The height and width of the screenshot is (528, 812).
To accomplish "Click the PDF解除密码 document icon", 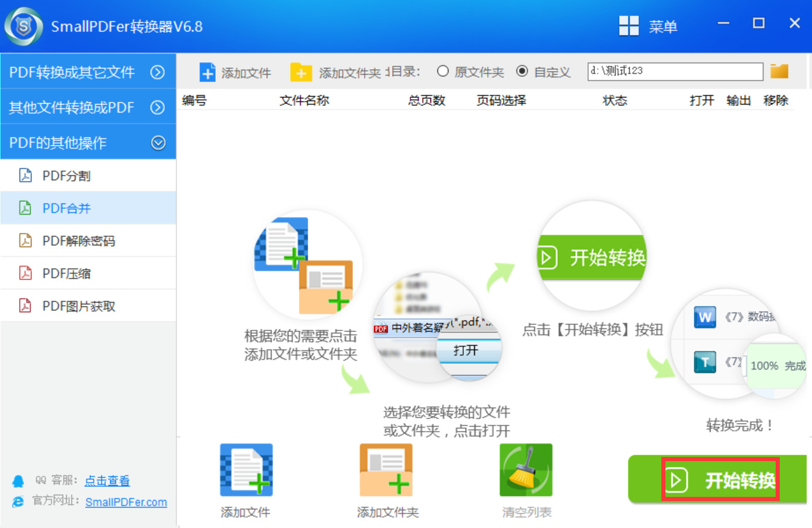I will [25, 241].
